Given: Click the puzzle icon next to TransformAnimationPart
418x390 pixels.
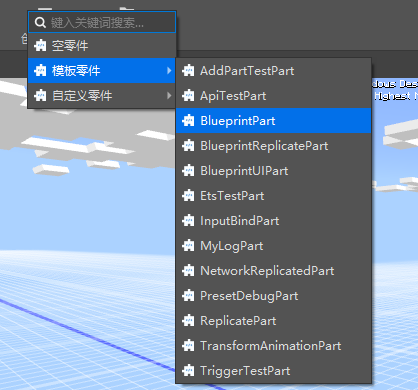Looking at the screenshot, I should [188, 346].
